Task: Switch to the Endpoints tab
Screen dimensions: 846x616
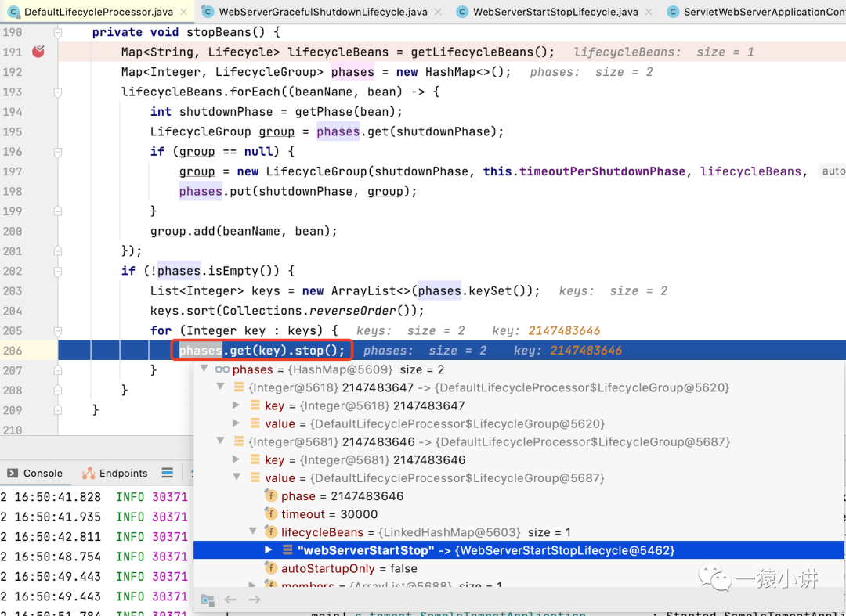Action: tap(115, 473)
